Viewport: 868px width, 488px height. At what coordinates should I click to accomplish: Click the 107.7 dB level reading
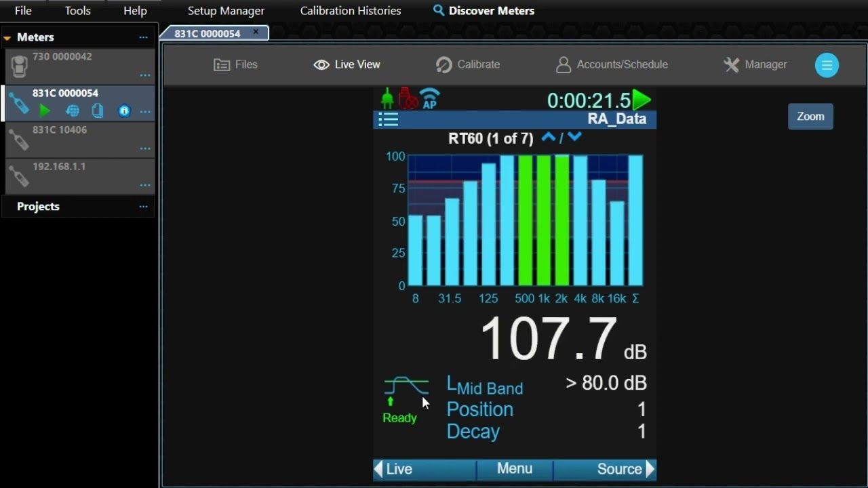[x=563, y=339]
